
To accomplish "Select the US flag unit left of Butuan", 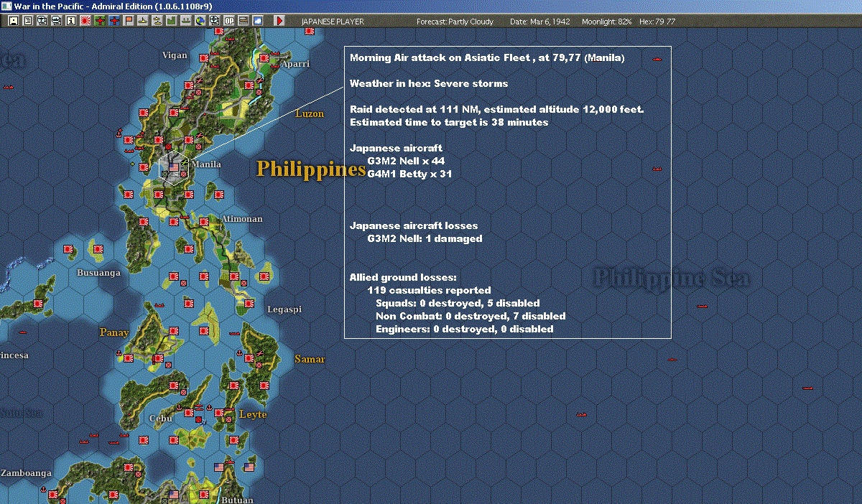I will pos(173,495).
